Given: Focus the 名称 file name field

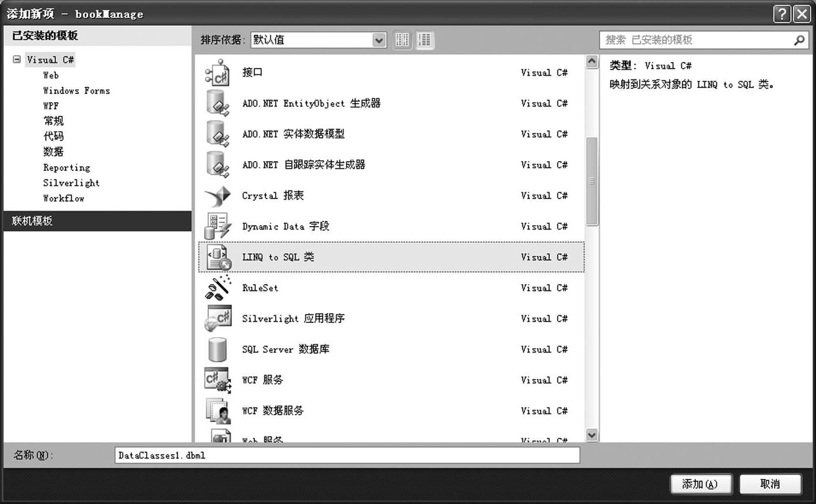Looking at the screenshot, I should coord(347,456).
